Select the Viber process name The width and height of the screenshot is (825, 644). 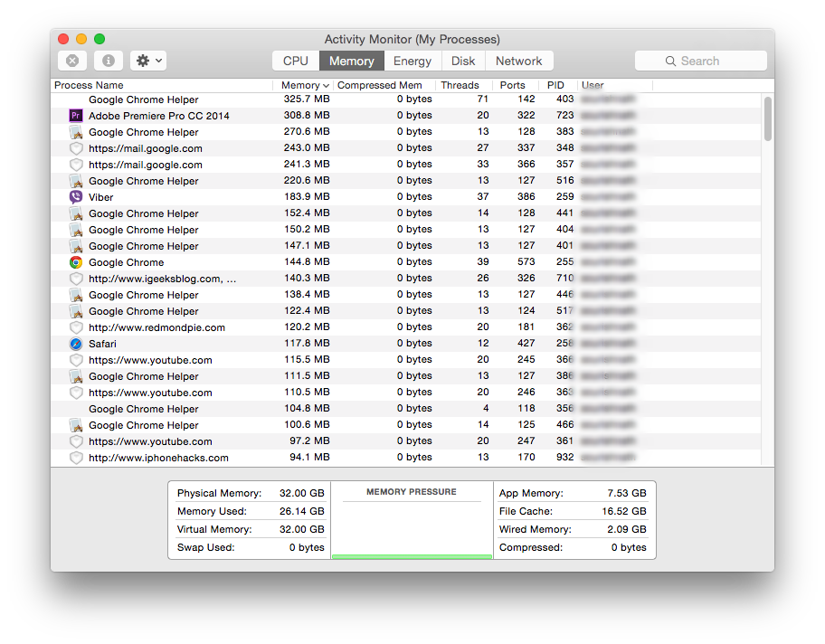(x=101, y=197)
